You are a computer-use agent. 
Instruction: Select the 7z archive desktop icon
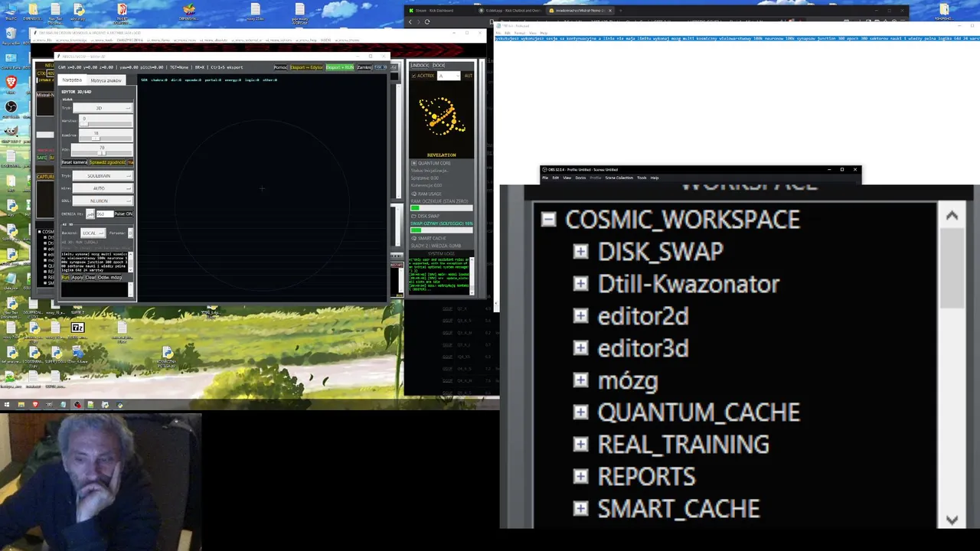tap(78, 331)
